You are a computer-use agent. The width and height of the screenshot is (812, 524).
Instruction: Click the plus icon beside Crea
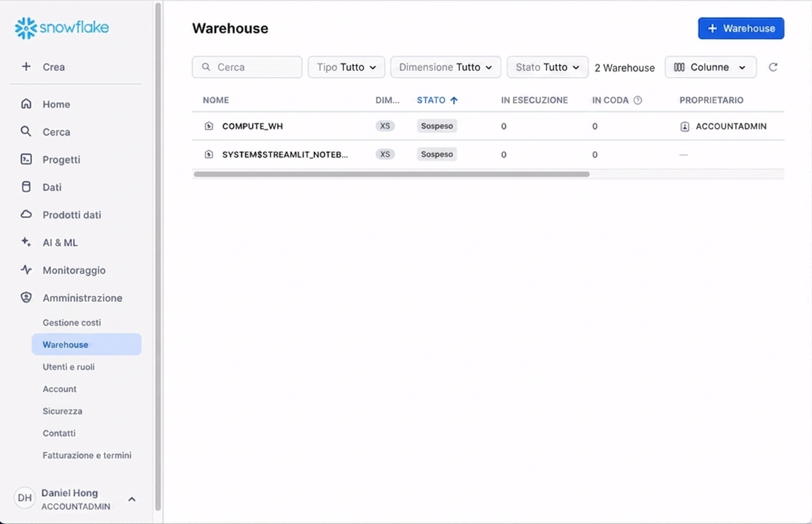click(26, 66)
